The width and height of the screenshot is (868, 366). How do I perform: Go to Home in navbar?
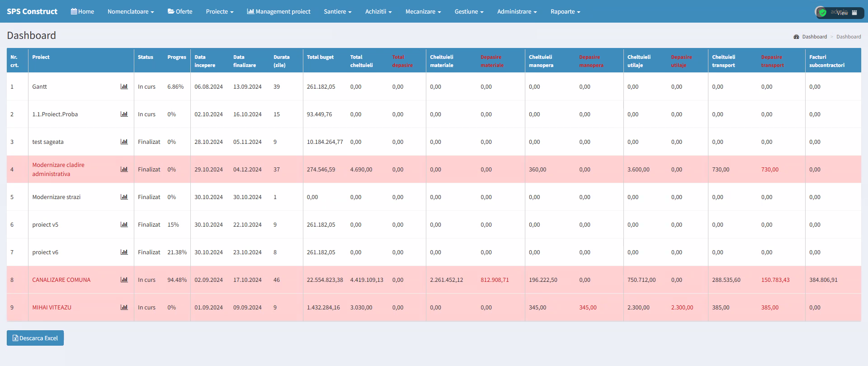pos(82,11)
